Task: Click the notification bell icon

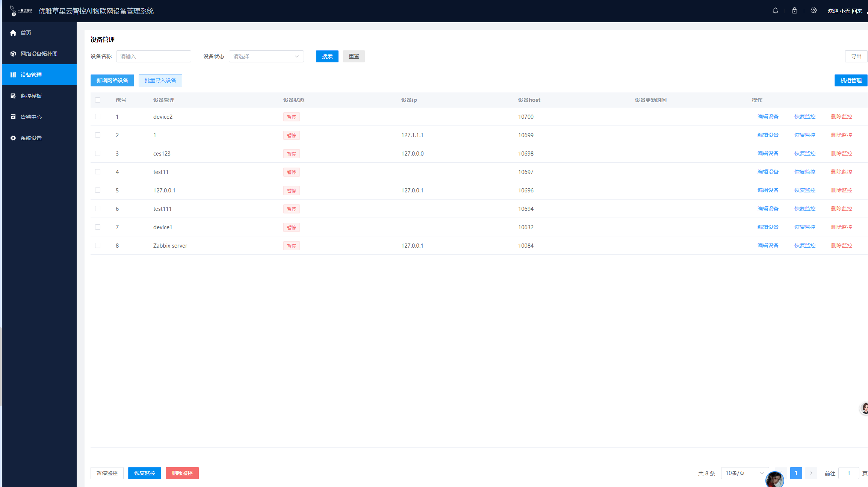Action: (x=775, y=11)
